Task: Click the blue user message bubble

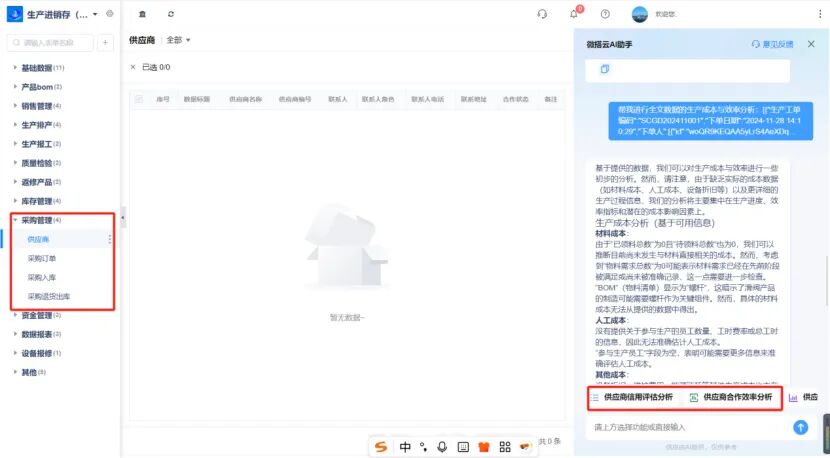Action: coord(710,121)
